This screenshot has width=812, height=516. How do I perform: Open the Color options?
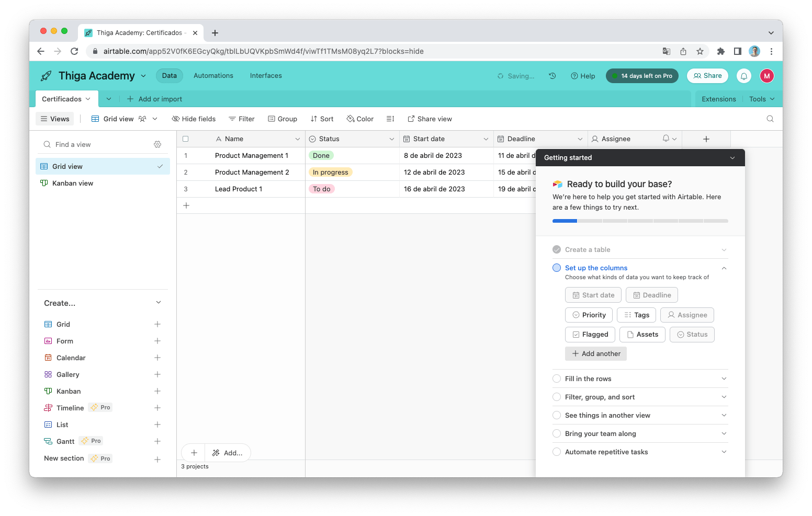(359, 119)
